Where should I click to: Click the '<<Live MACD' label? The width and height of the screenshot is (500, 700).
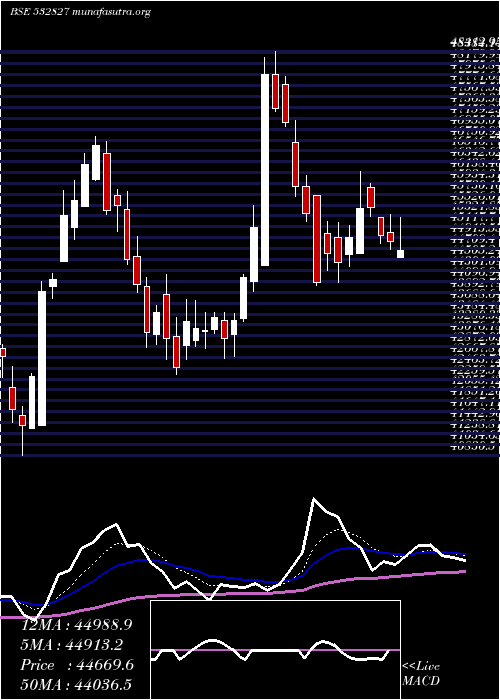421,674
